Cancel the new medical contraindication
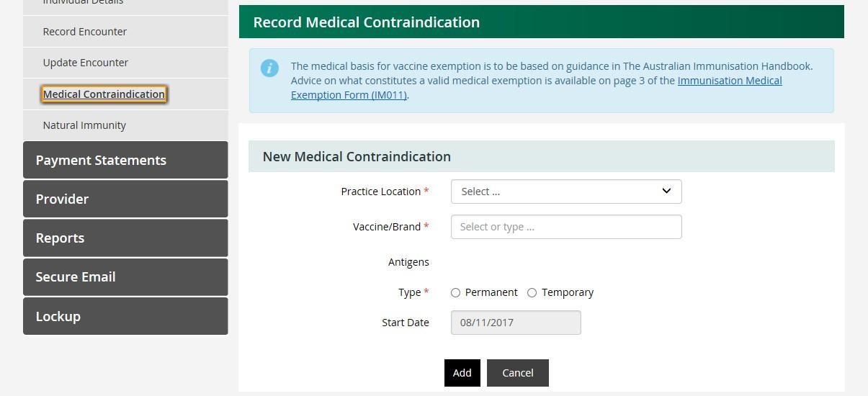The image size is (868, 396). [x=518, y=373]
